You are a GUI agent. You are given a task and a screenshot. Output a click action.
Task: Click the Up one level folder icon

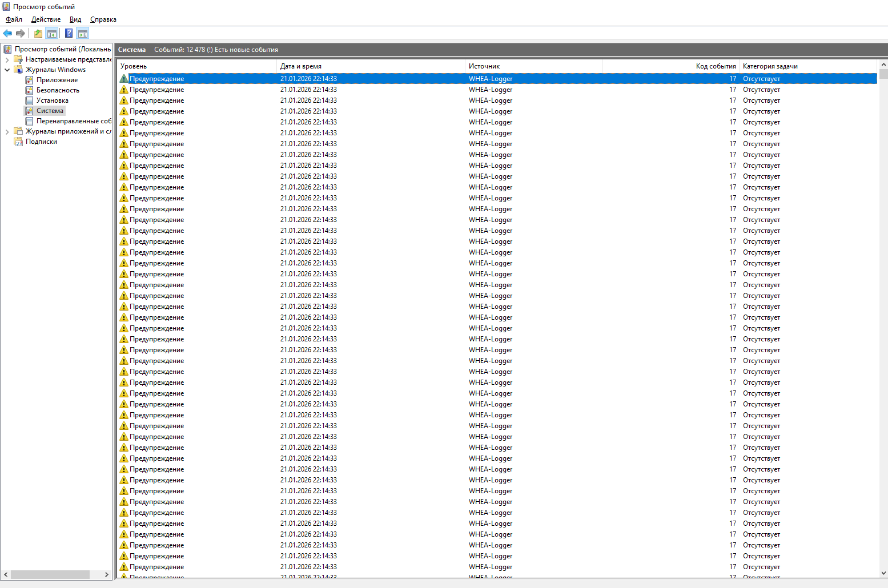tap(38, 34)
